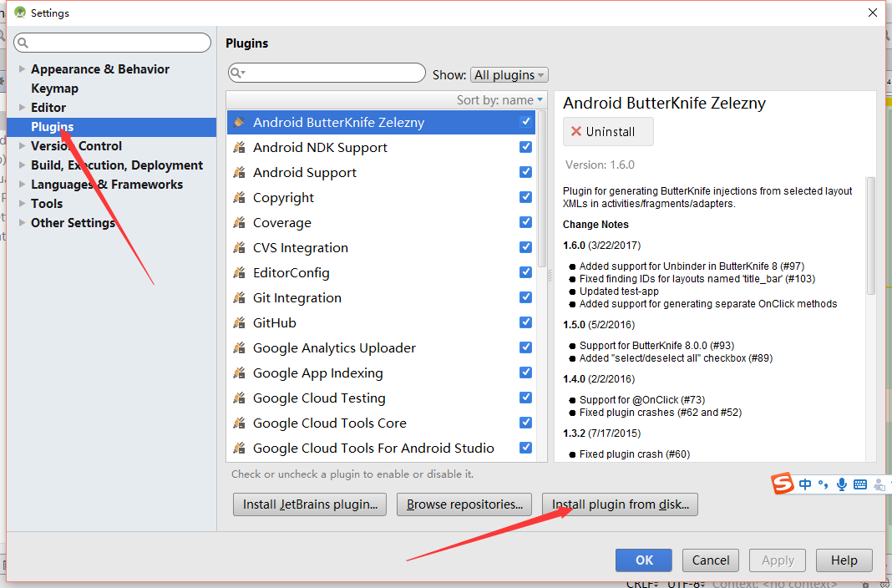Open the Show All plugins dropdown
892x588 pixels.
point(509,75)
